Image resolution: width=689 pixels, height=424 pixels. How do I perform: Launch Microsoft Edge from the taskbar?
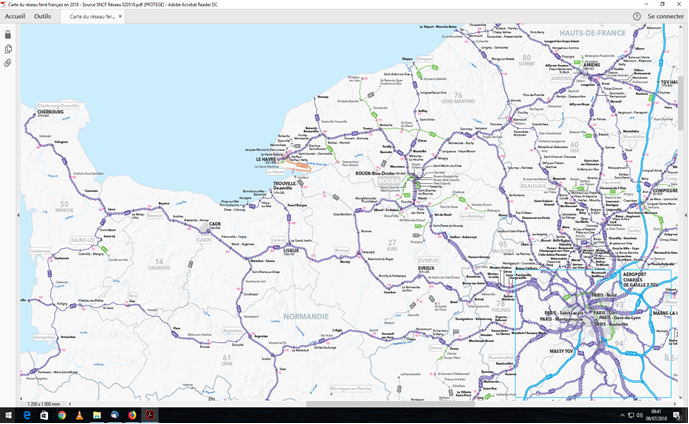point(27,415)
